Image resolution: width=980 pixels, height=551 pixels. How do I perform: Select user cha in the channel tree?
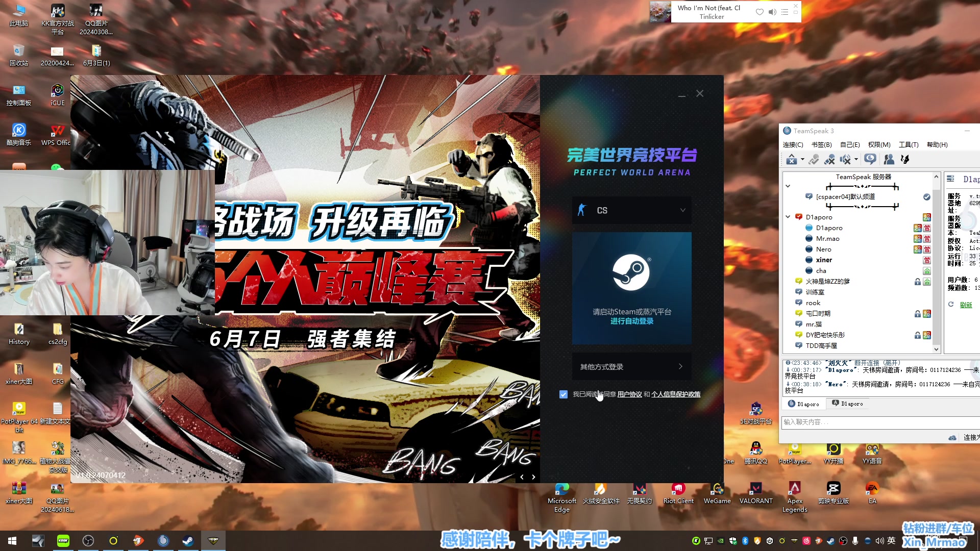click(x=821, y=271)
